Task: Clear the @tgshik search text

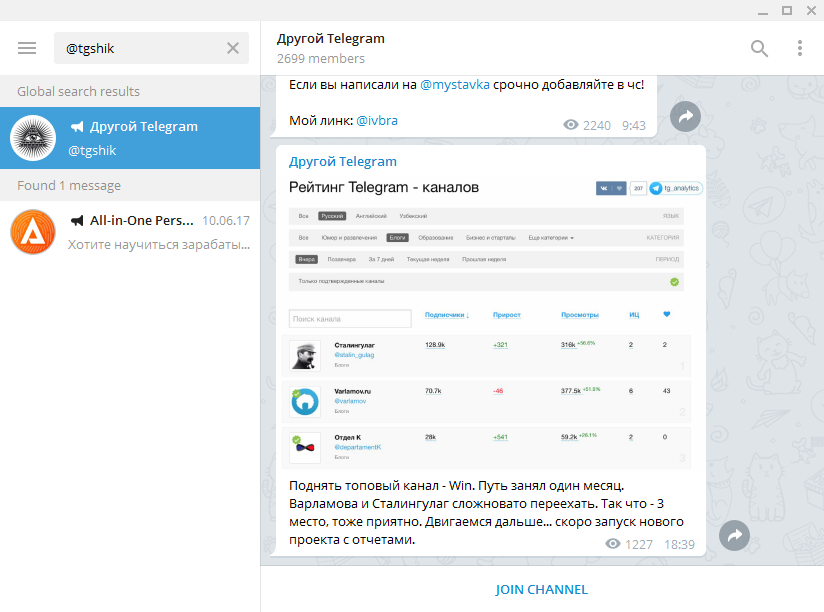Action: (233, 48)
